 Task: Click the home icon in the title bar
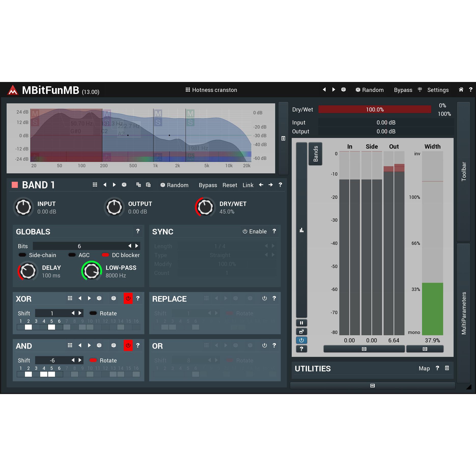click(461, 90)
